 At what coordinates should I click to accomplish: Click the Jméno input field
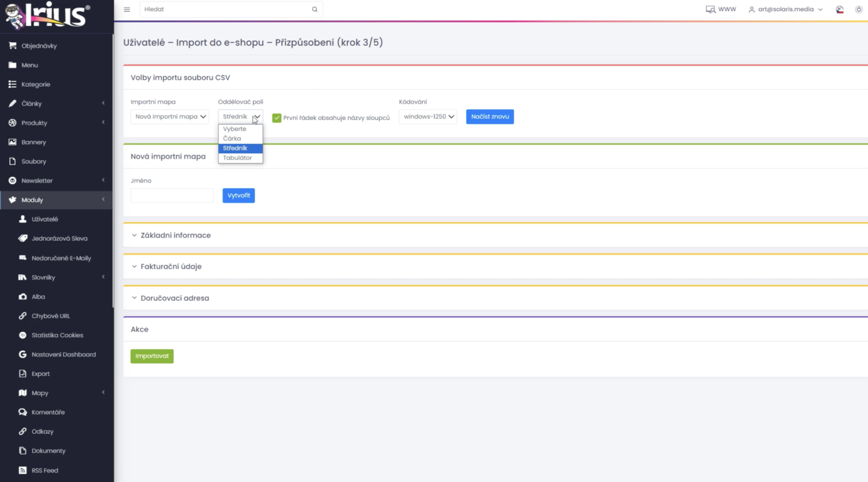(172, 196)
